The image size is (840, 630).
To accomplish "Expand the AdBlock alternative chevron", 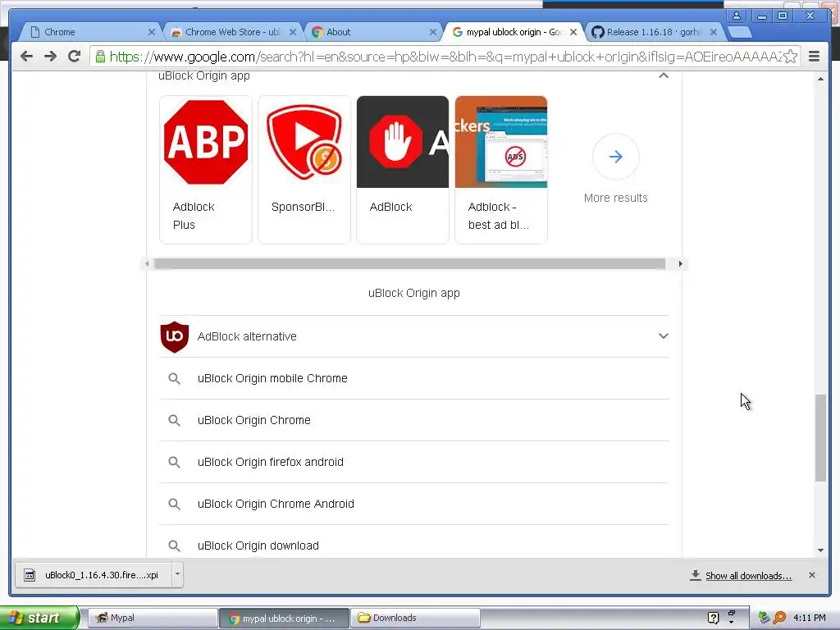I will click(x=663, y=336).
